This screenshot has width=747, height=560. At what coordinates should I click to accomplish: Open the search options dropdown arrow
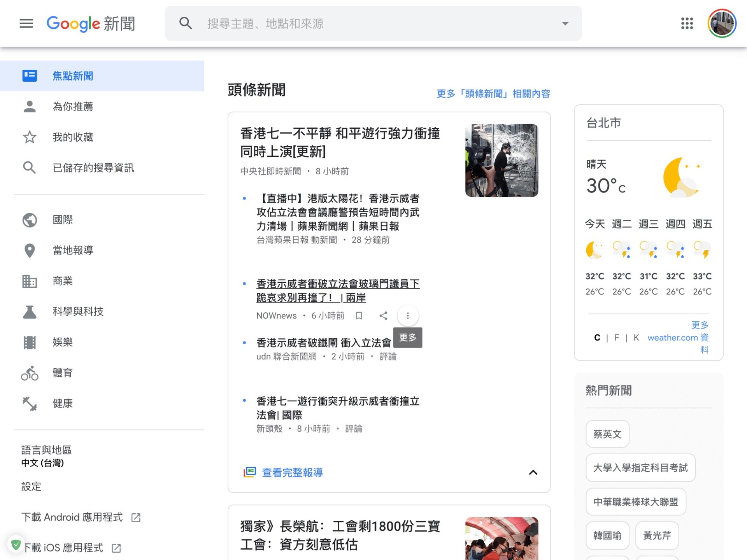click(x=565, y=23)
